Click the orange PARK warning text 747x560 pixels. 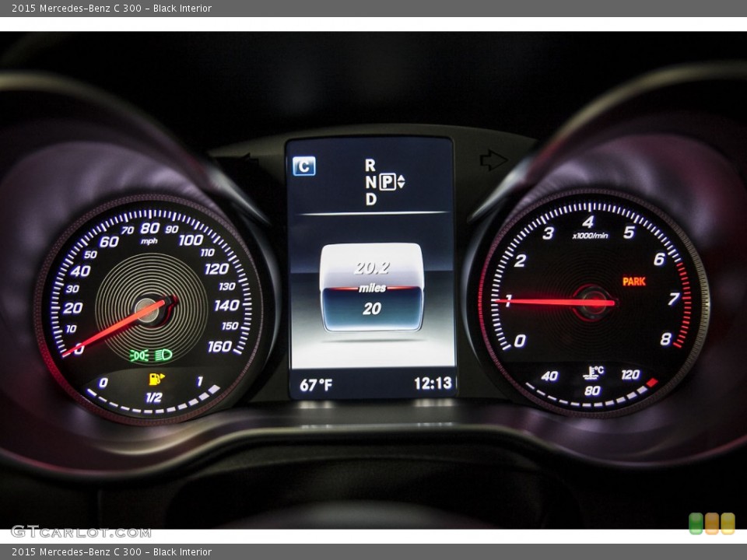634,282
